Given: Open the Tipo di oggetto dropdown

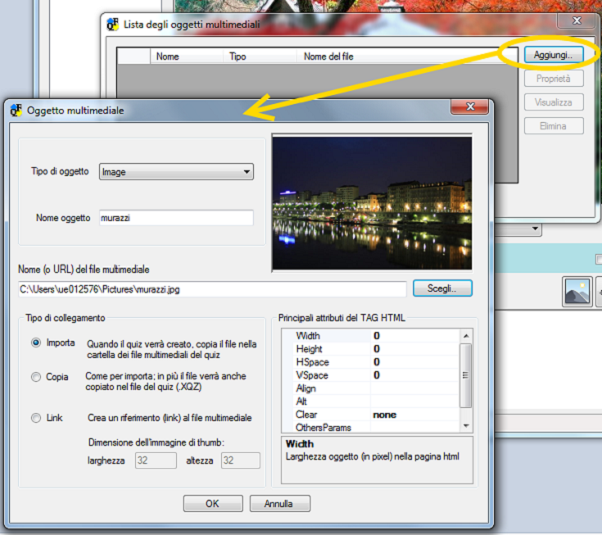Looking at the screenshot, I should pos(176,172).
